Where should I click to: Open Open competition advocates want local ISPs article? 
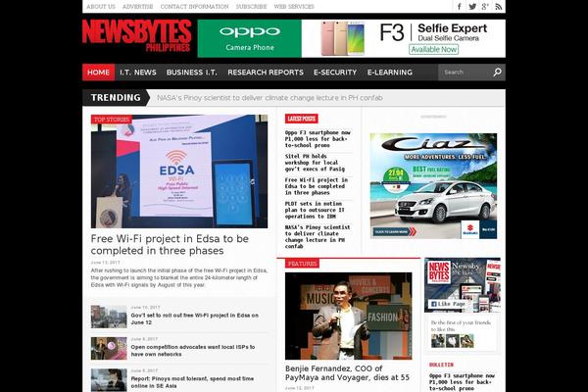tap(193, 351)
